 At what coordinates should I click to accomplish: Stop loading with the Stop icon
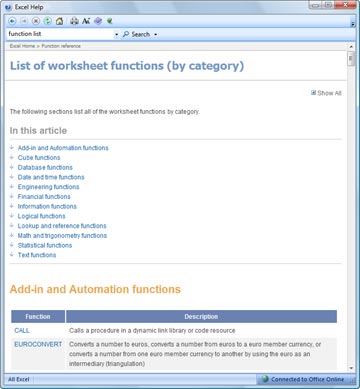click(x=36, y=21)
